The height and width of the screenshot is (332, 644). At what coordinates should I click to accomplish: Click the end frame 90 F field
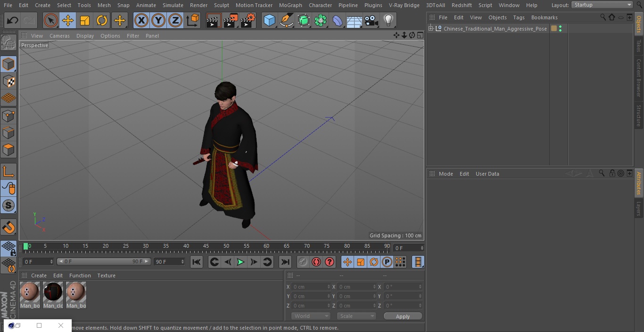[x=169, y=261]
